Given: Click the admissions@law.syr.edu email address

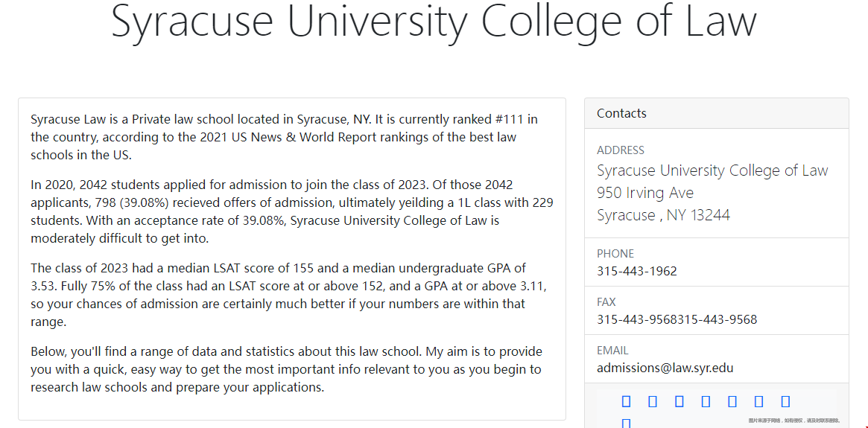Looking at the screenshot, I should tap(665, 368).
